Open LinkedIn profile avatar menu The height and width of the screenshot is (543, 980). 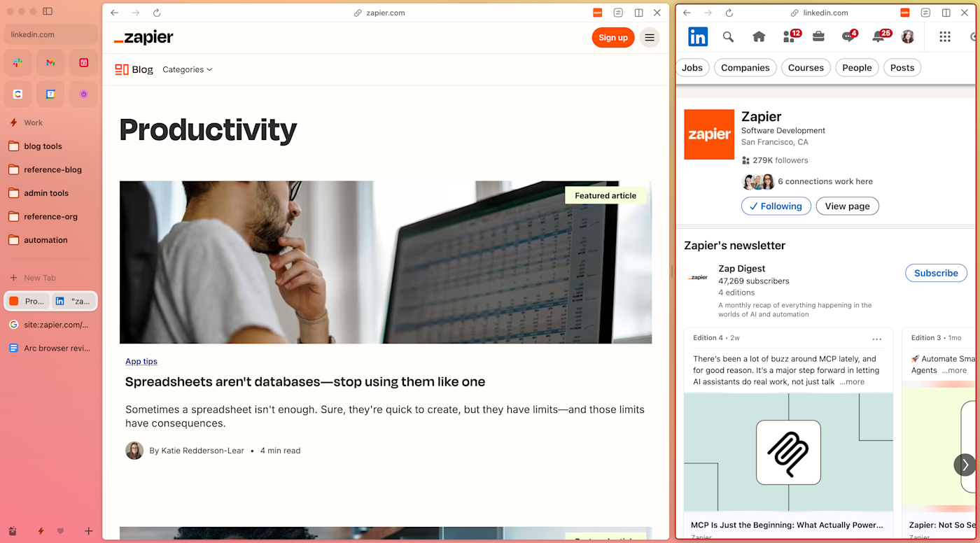908,37
